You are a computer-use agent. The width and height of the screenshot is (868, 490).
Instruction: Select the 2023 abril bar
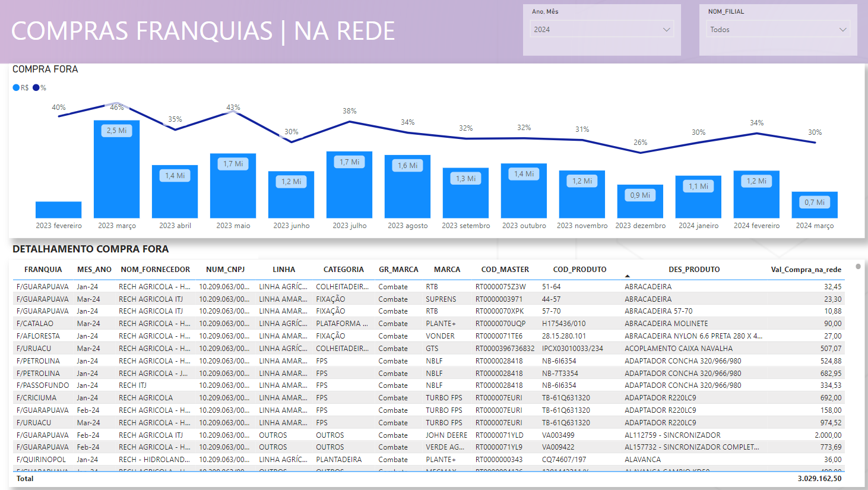point(175,192)
